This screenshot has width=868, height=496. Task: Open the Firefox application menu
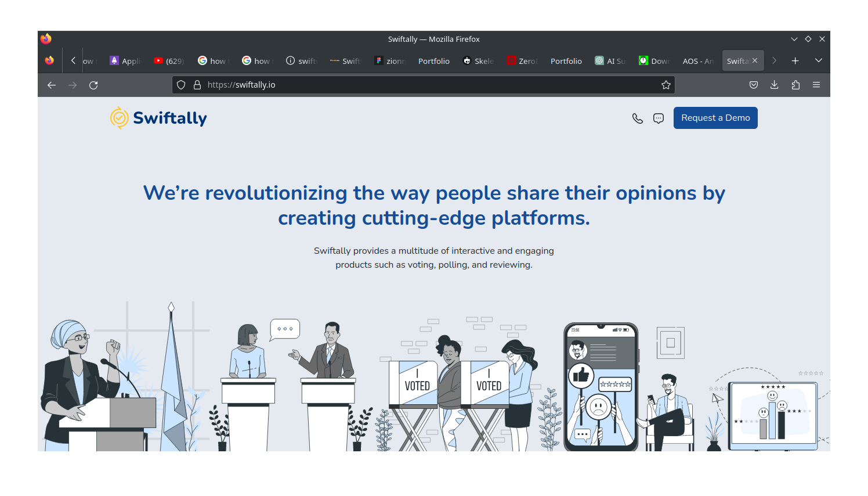point(816,85)
